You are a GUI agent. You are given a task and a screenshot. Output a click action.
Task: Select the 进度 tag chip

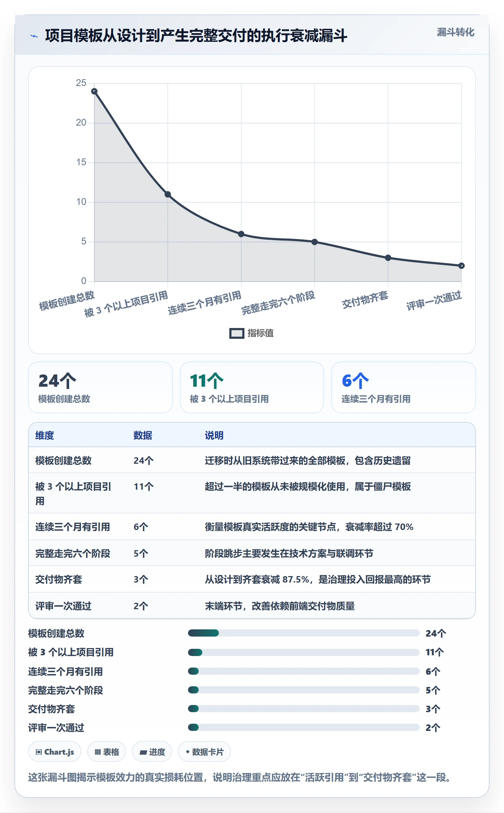[152, 752]
